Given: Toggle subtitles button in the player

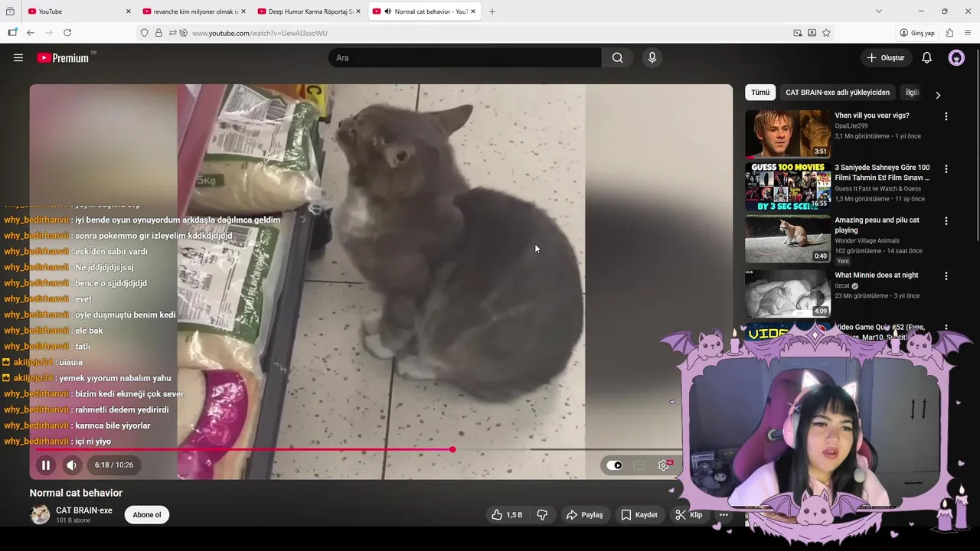Looking at the screenshot, I should [x=639, y=465].
